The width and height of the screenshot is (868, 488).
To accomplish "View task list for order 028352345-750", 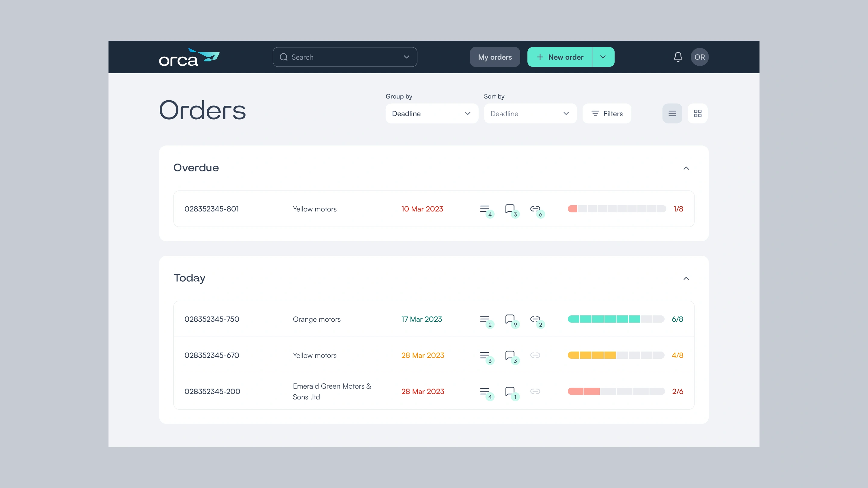I will pyautogui.click(x=485, y=319).
